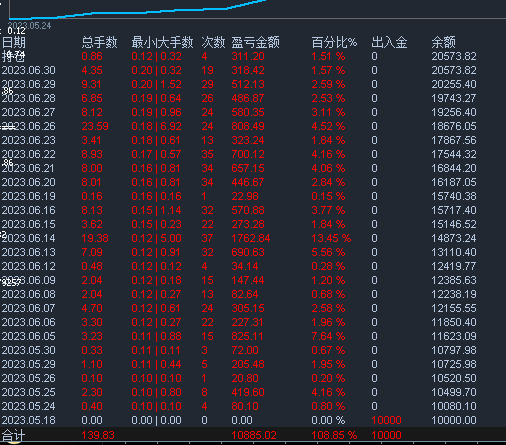Click profit amount 1762.84

pyautogui.click(x=251, y=238)
